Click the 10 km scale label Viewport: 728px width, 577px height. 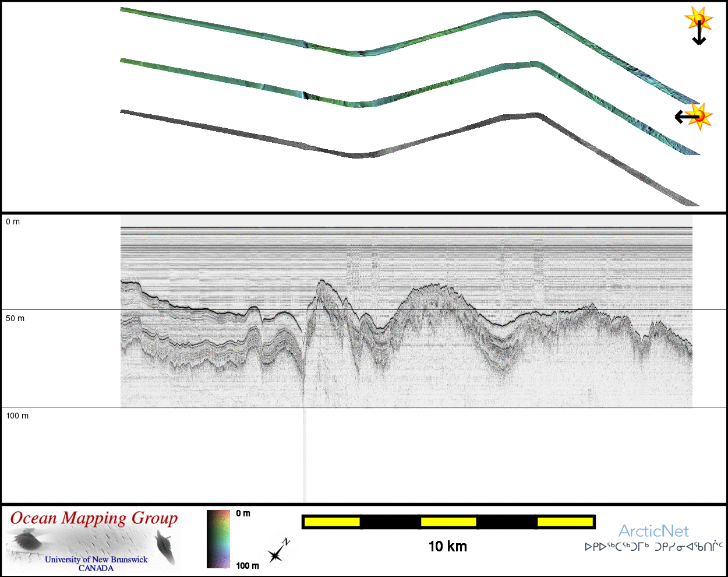click(447, 546)
